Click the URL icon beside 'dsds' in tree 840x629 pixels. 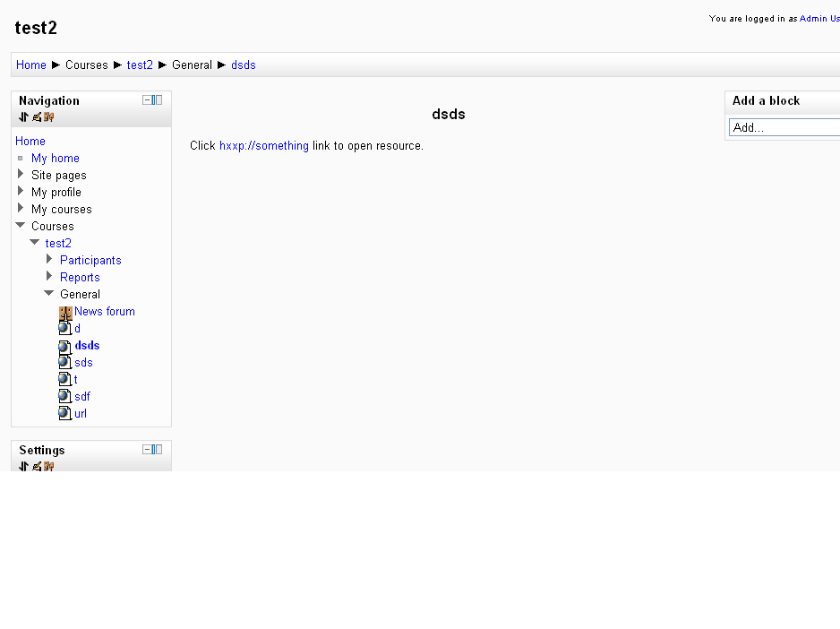(64, 347)
